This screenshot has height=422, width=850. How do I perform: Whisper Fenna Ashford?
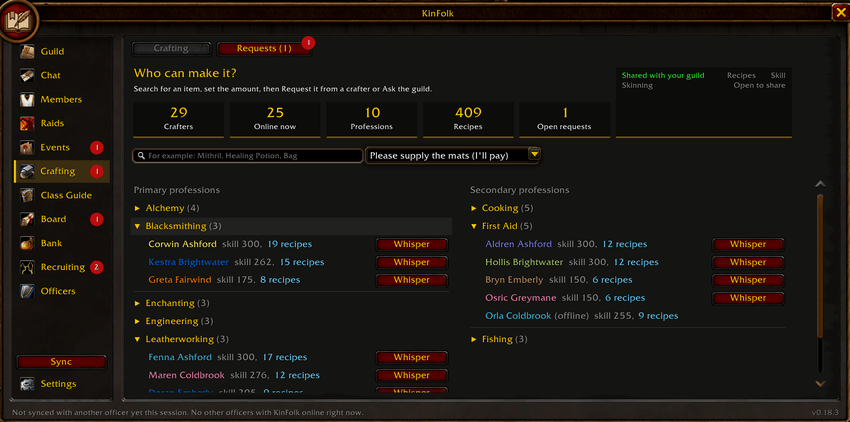click(x=411, y=357)
